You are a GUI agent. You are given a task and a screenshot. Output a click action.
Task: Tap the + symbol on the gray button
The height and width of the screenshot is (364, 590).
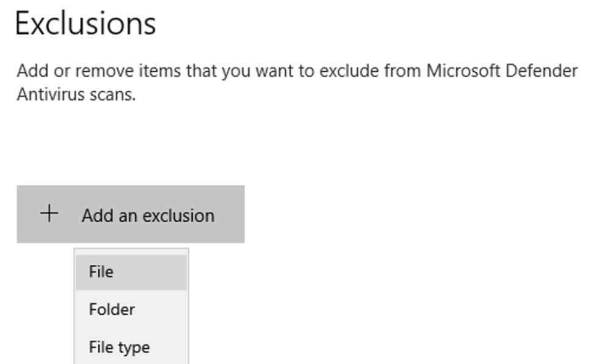49,214
